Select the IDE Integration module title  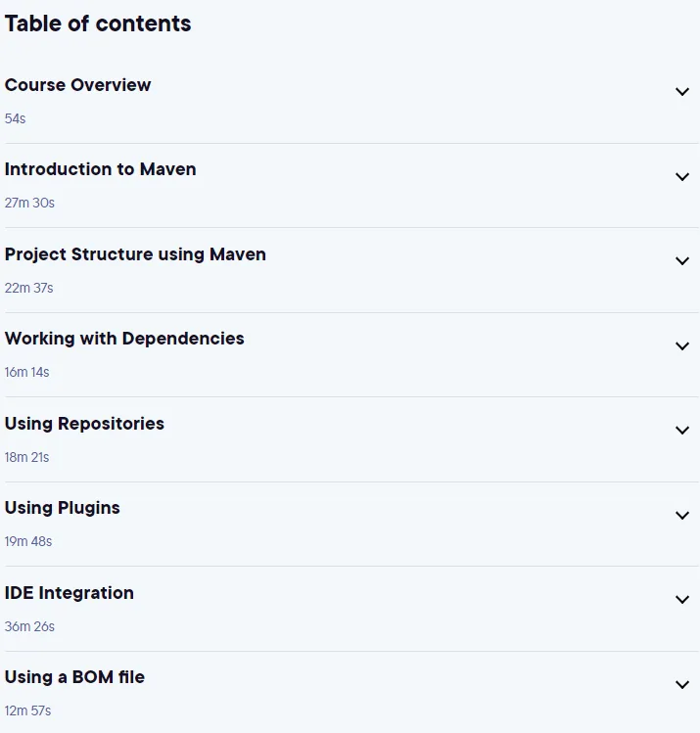click(70, 593)
